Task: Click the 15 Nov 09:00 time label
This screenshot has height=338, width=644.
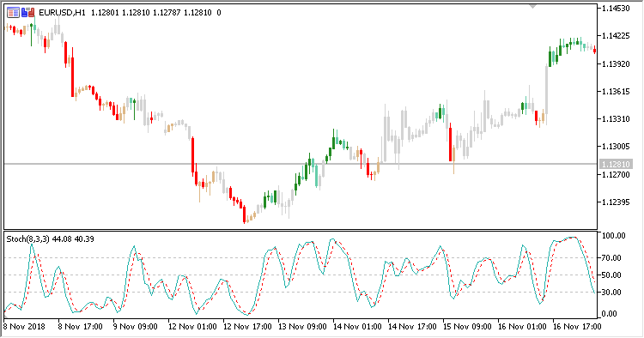Action: tap(467, 327)
